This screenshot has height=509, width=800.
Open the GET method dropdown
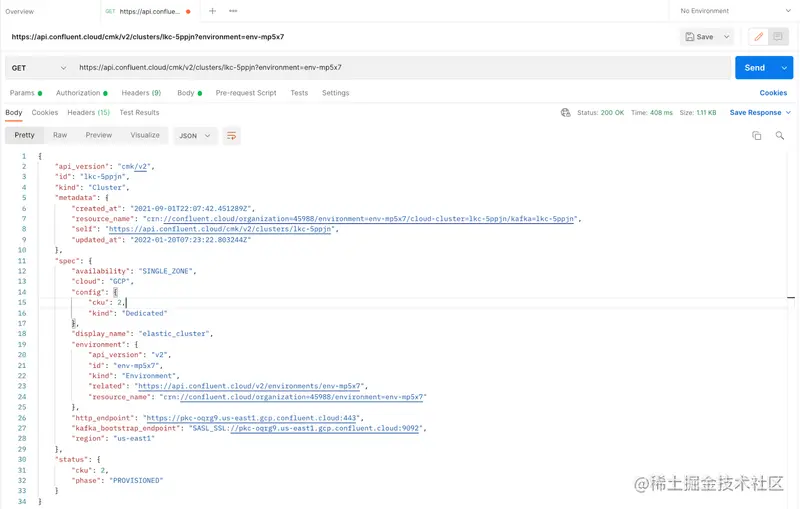[38, 68]
